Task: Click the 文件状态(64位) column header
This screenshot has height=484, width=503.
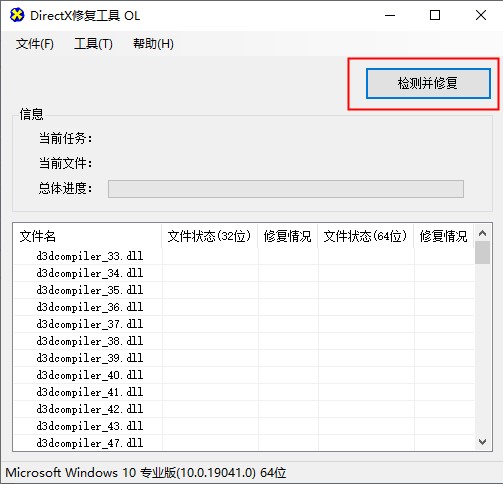Action: pyautogui.click(x=365, y=236)
